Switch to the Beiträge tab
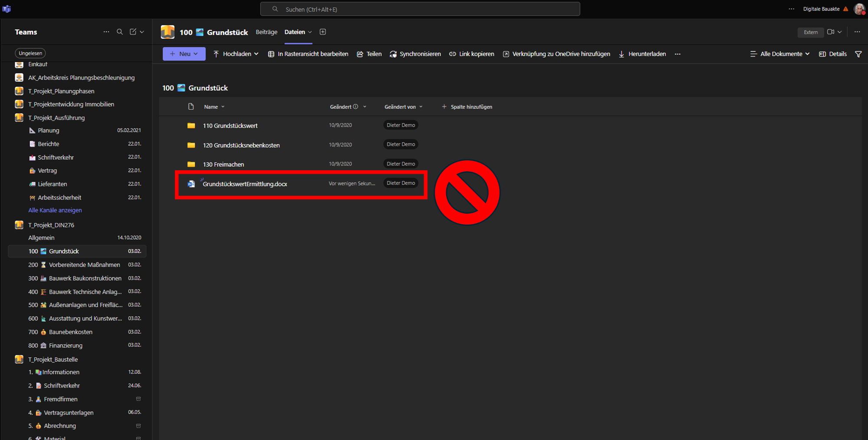 266,32
